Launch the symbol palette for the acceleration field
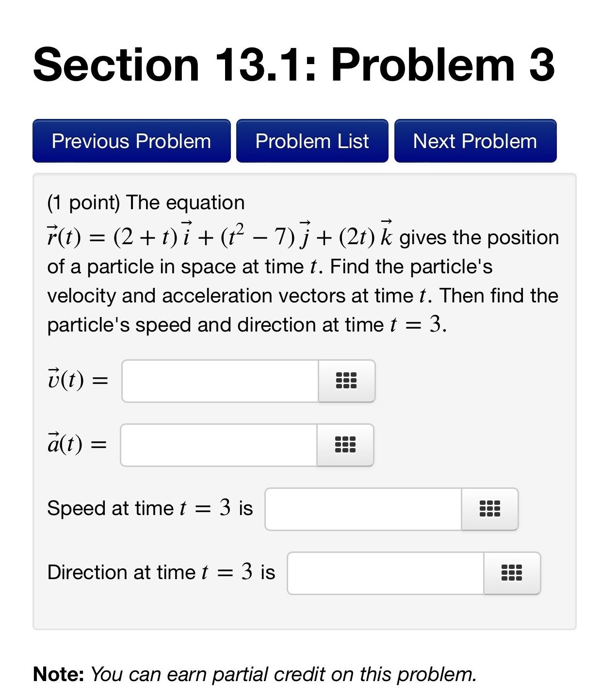Image resolution: width=601 pixels, height=700 pixels. (345, 445)
